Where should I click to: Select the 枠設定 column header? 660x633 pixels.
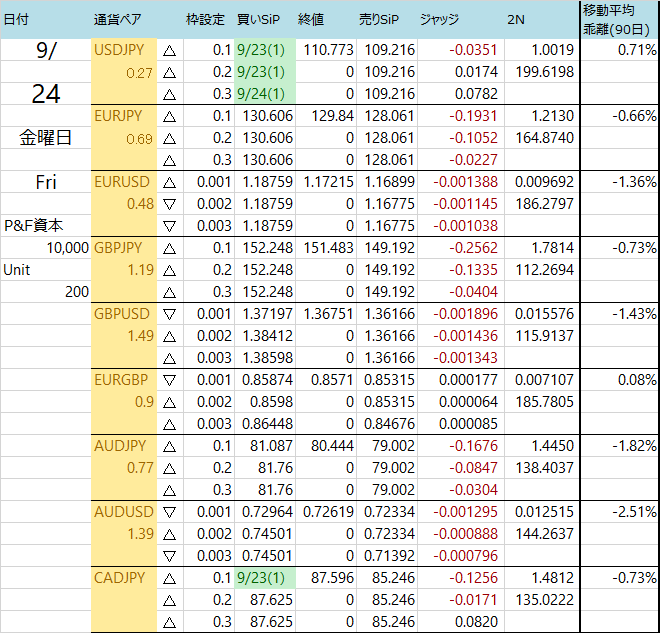pyautogui.click(x=205, y=19)
